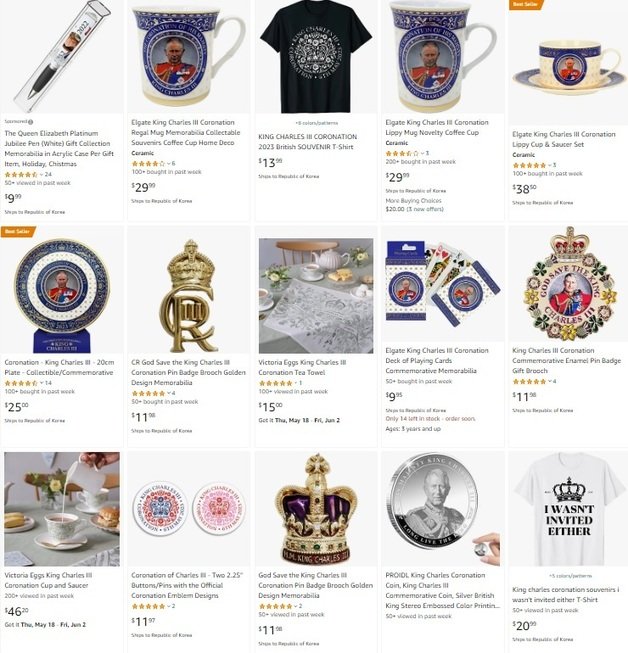Open the PROIDL King Charles Coronation Coin title
The height and width of the screenshot is (653, 628).
pyautogui.click(x=443, y=590)
